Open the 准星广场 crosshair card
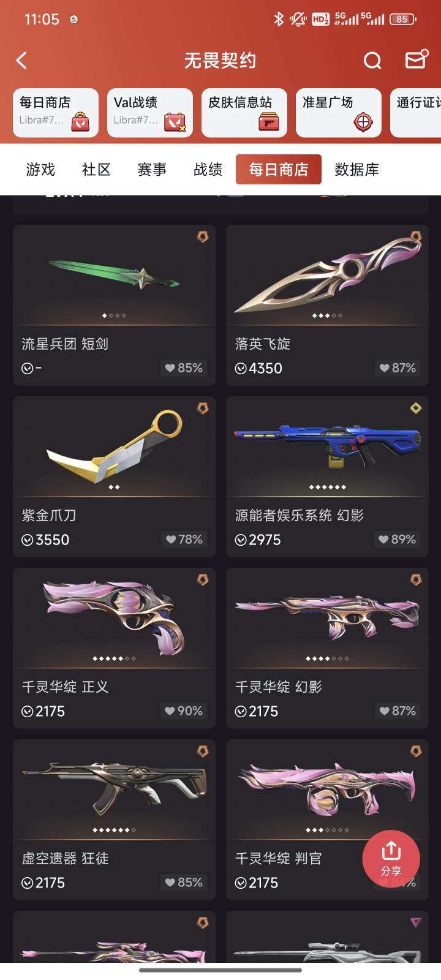Image resolution: width=441 pixels, height=980 pixels. tap(339, 113)
